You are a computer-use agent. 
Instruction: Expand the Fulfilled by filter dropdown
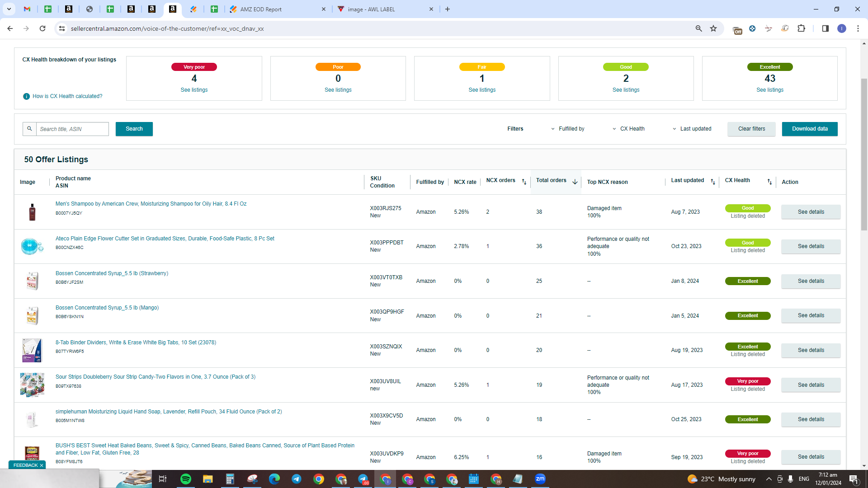pos(567,129)
